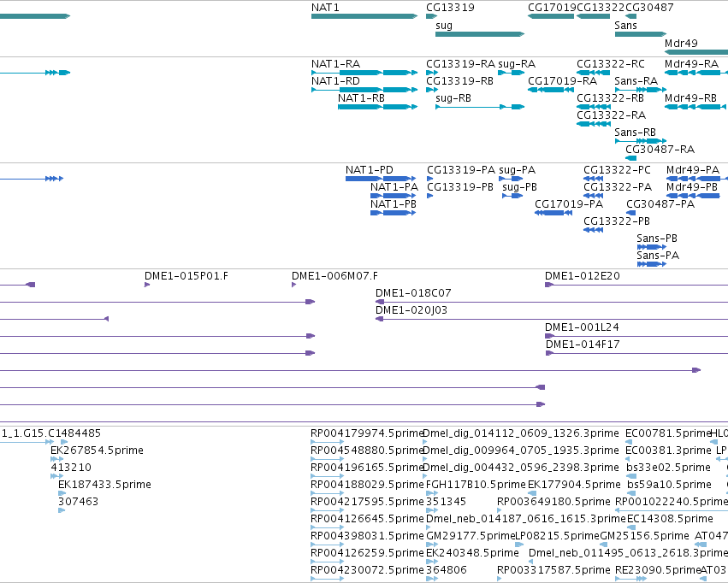Select transcript Mdr49-RB

[x=695, y=107]
